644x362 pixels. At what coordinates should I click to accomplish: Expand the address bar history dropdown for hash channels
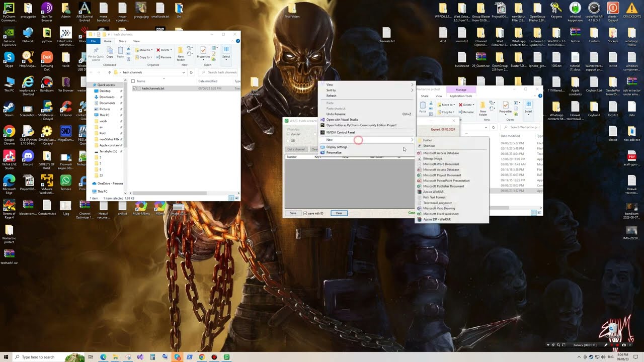point(184,72)
